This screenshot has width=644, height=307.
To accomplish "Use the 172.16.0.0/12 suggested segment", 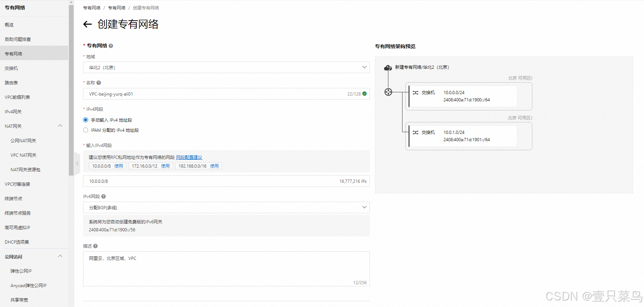I will pos(165,166).
